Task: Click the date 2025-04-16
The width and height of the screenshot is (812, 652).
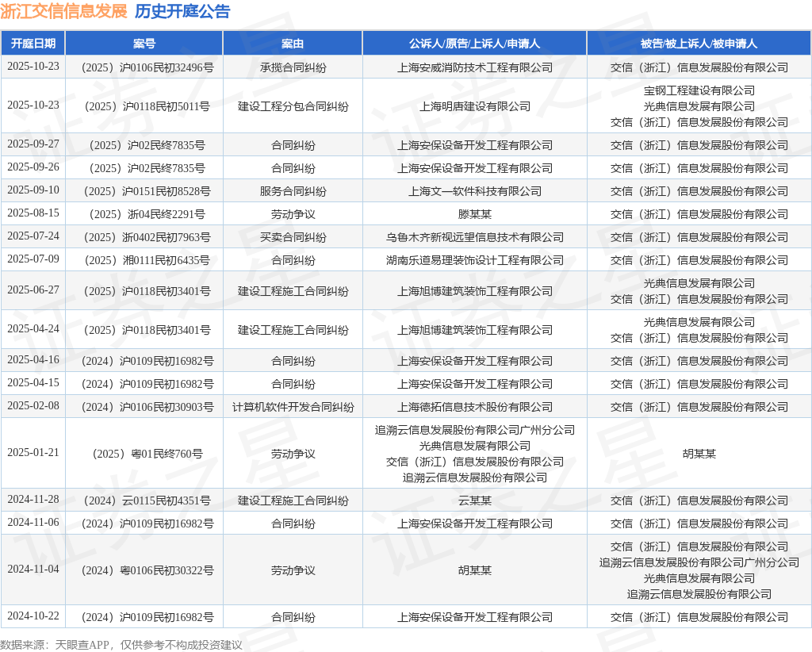Action: click(33, 360)
